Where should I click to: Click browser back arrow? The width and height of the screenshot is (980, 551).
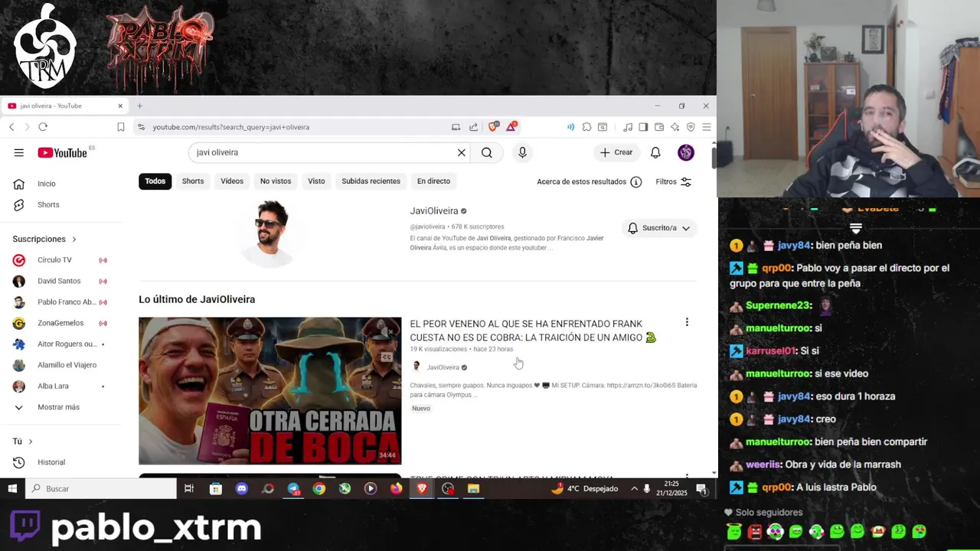tap(11, 127)
